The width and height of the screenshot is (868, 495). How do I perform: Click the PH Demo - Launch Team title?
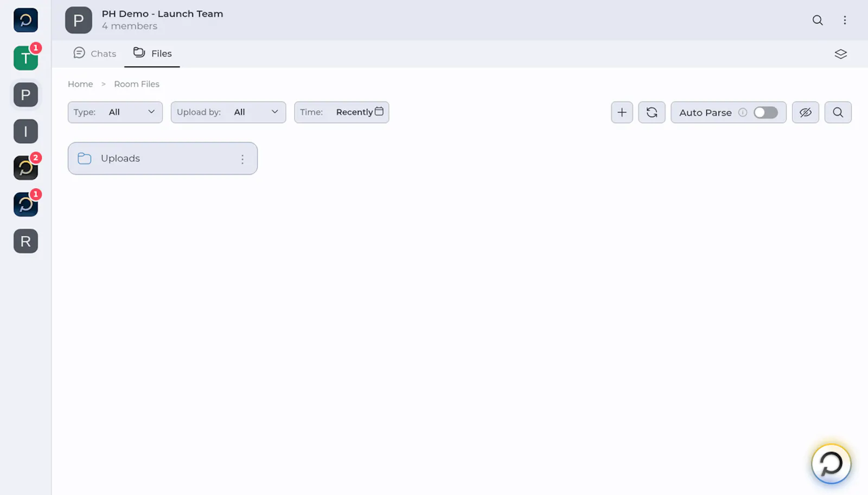click(x=162, y=14)
